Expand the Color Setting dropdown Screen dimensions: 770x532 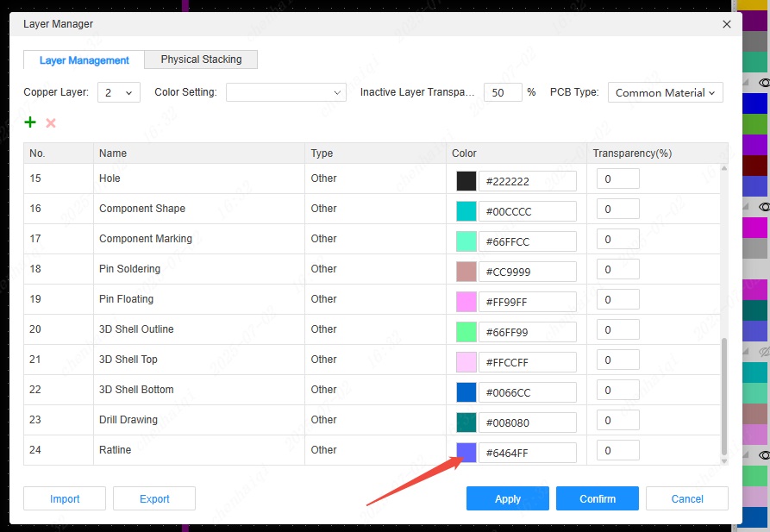pyautogui.click(x=285, y=92)
